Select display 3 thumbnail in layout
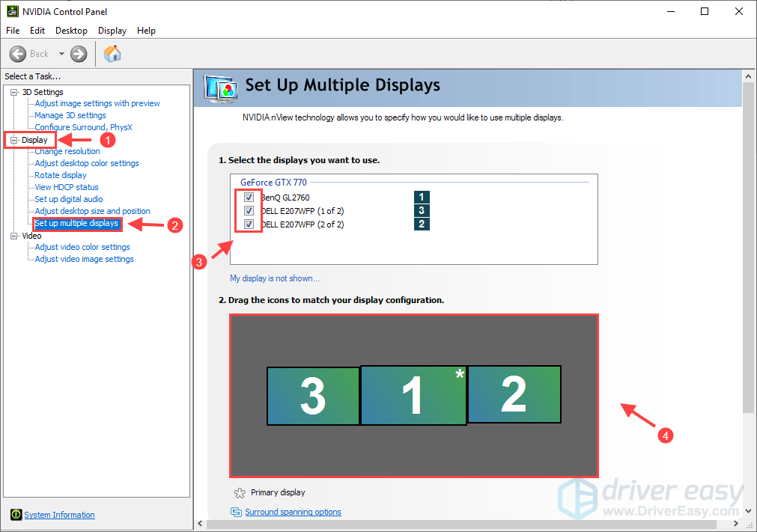The image size is (757, 532). click(x=313, y=396)
